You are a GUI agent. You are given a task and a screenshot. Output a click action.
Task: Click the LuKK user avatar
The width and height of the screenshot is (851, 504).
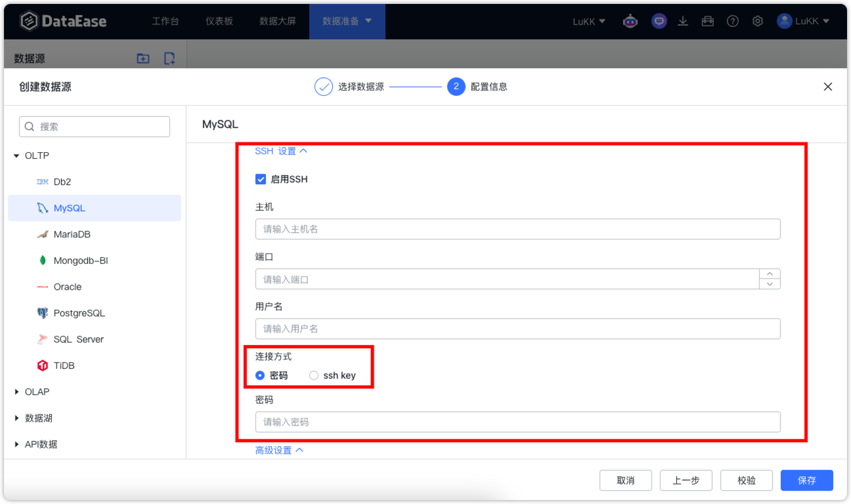(785, 21)
